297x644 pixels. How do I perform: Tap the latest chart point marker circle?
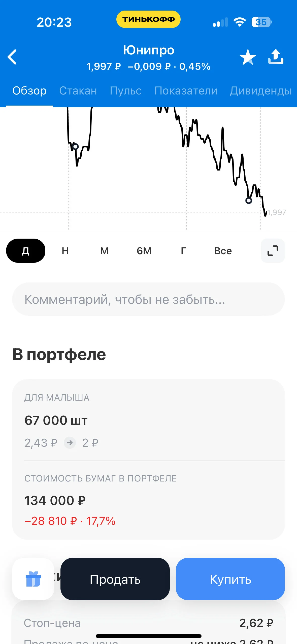(x=249, y=201)
